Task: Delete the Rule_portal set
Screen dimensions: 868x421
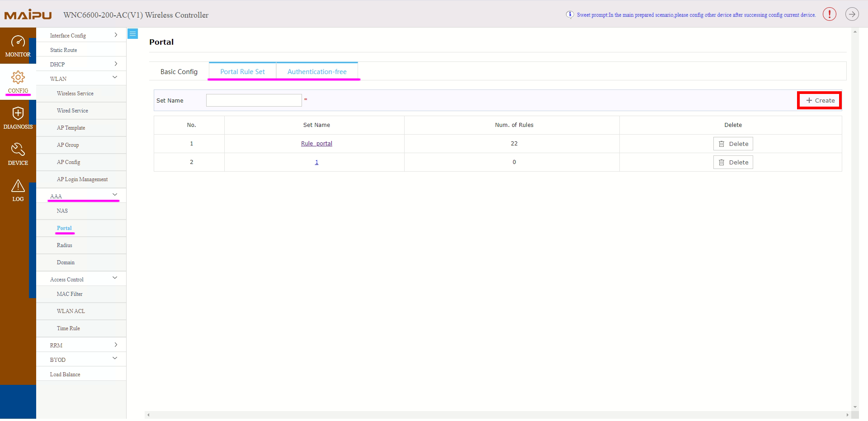Action: tap(733, 144)
